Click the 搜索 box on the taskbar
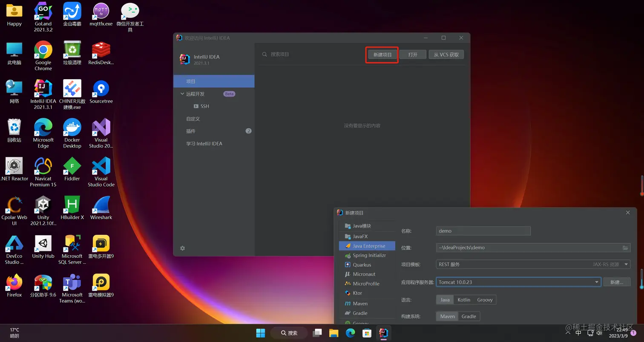This screenshot has width=644, height=342. click(290, 333)
